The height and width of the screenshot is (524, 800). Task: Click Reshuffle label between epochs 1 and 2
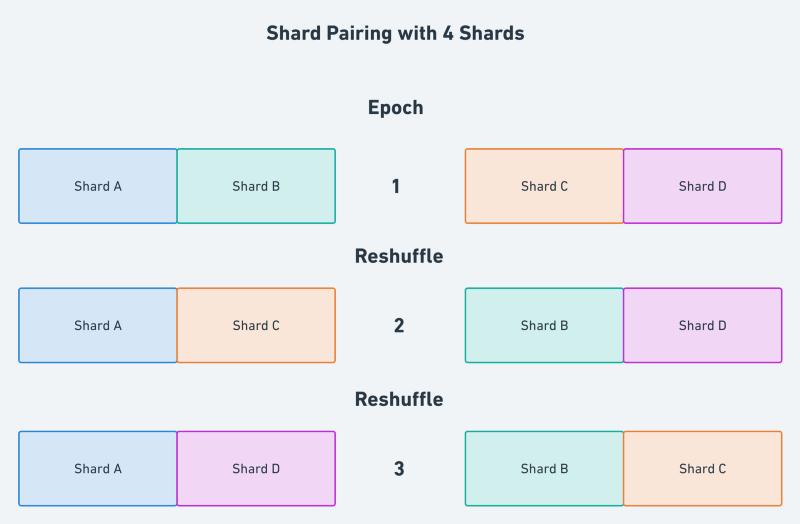click(398, 256)
